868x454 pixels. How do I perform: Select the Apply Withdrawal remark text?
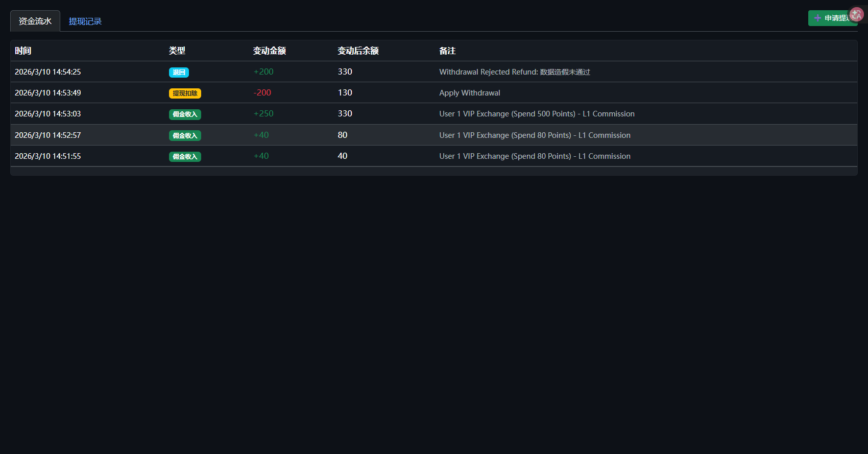pos(469,93)
